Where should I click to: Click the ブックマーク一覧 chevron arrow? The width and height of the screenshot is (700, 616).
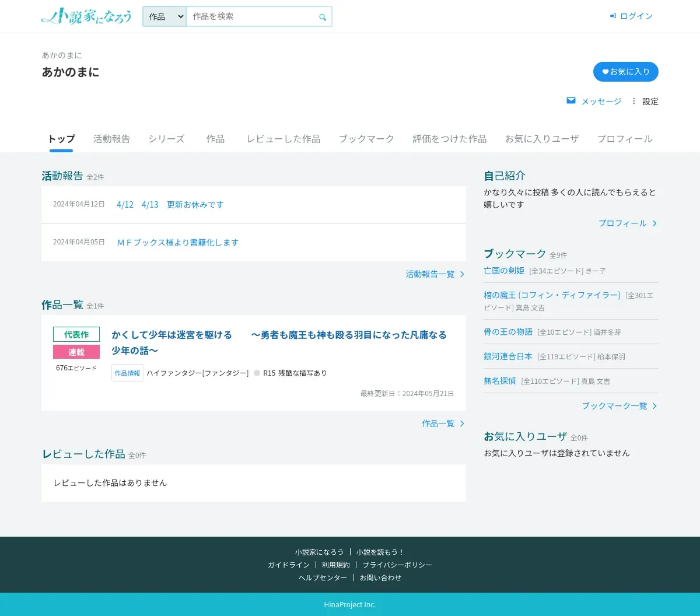pos(654,406)
